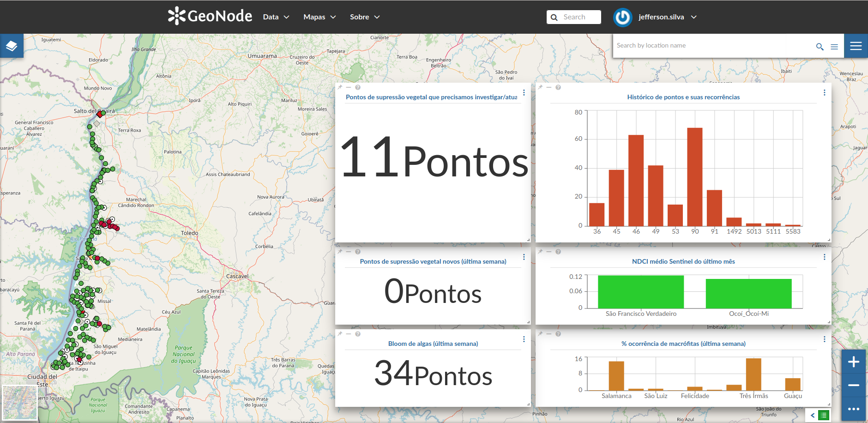Screen dimensions: 868x423
Task: Show help for ocorrência de macrófitas widget
Action: (558, 334)
